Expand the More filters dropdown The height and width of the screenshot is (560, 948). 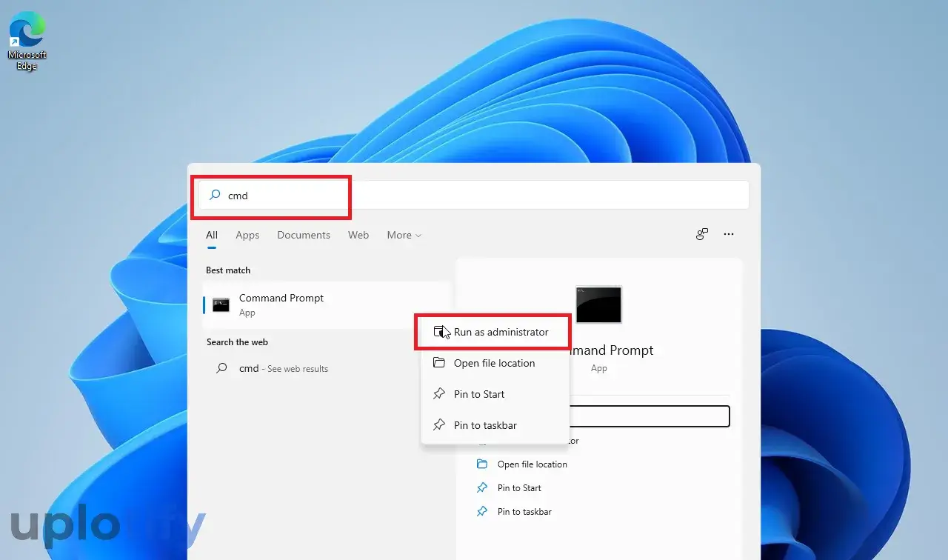pyautogui.click(x=404, y=235)
